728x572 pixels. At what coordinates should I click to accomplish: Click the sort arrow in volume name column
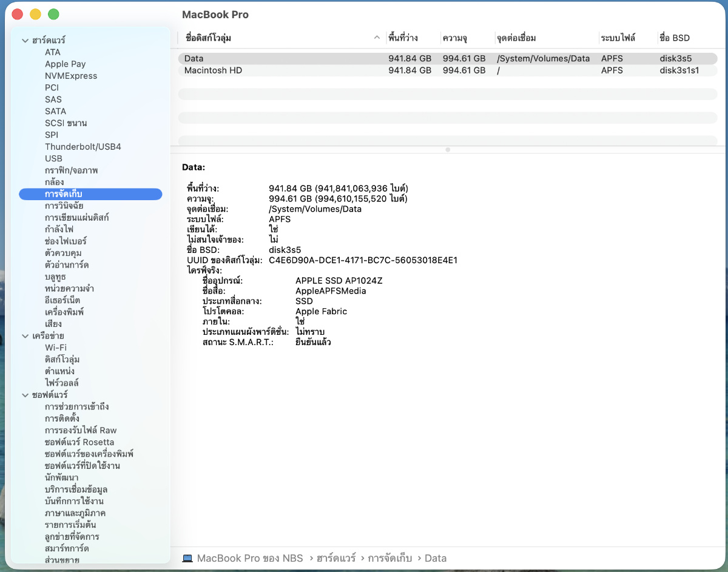377,38
